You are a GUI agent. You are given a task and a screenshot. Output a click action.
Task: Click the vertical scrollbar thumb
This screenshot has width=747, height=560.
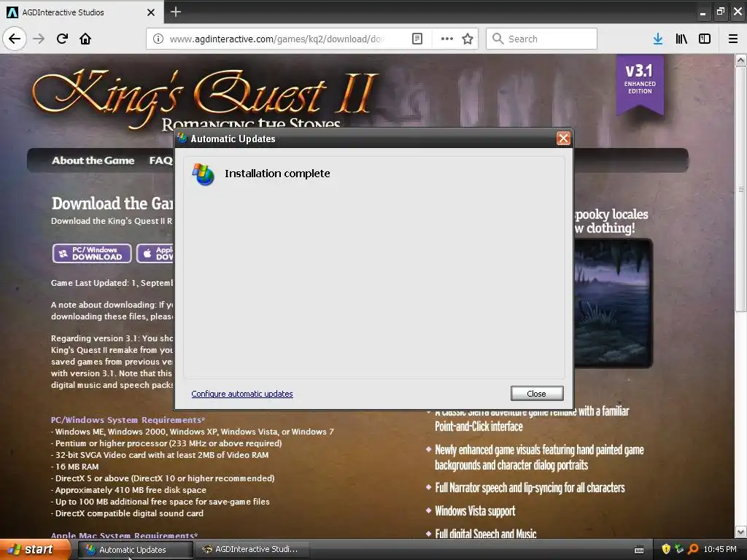click(x=740, y=190)
